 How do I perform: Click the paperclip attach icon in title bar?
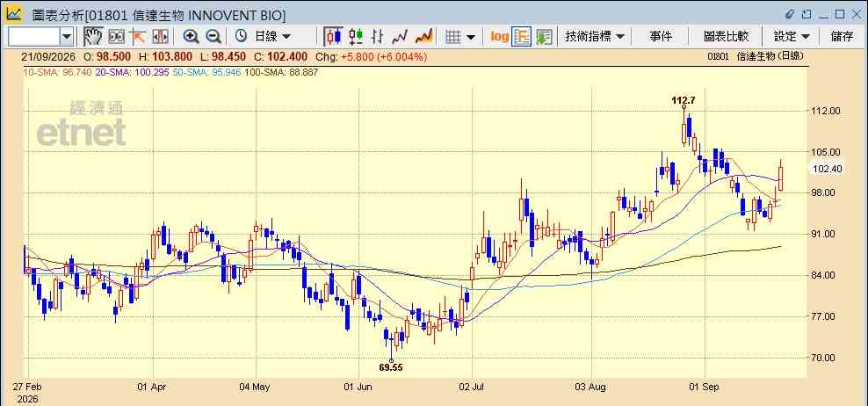point(790,14)
